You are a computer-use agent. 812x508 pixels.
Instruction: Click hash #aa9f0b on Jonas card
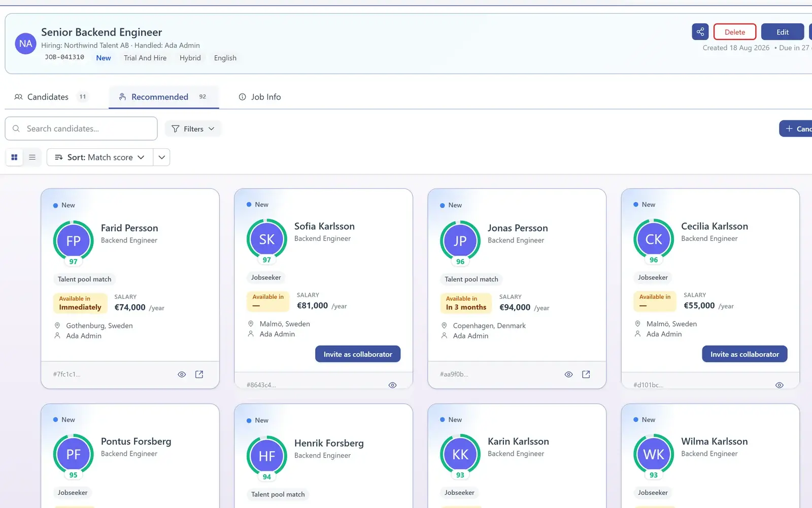(454, 374)
